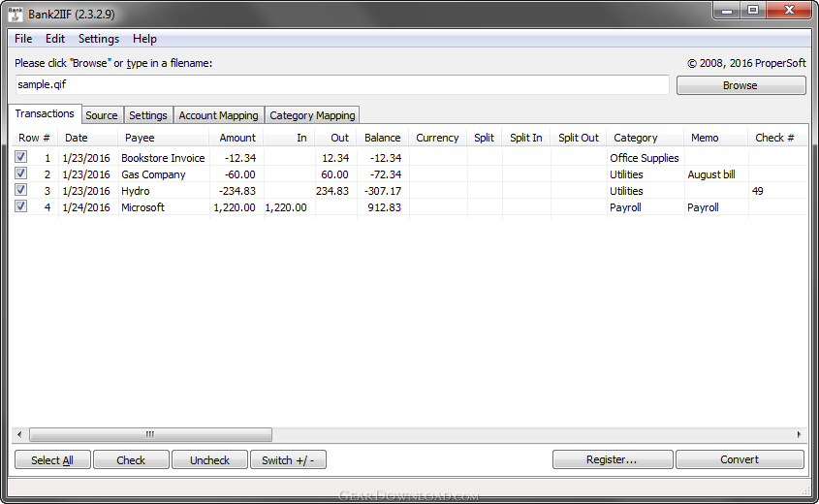This screenshot has height=504, width=819.
Task: Click the balance cell "912.83"
Action: click(x=385, y=207)
